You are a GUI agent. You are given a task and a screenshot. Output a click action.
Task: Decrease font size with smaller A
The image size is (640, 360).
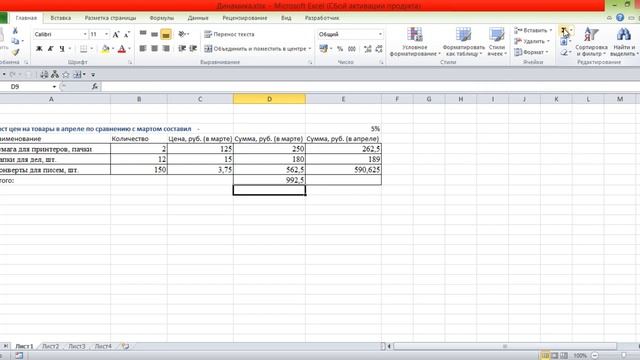[127, 35]
